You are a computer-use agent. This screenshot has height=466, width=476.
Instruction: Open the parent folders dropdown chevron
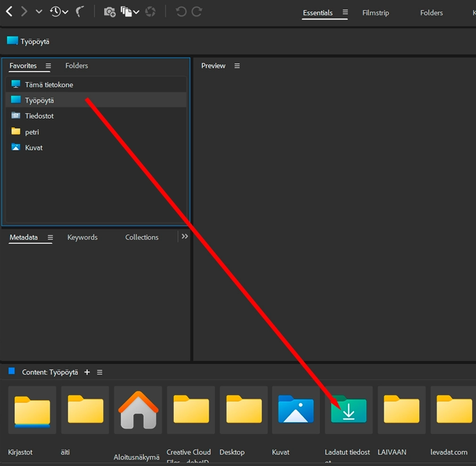point(39,12)
